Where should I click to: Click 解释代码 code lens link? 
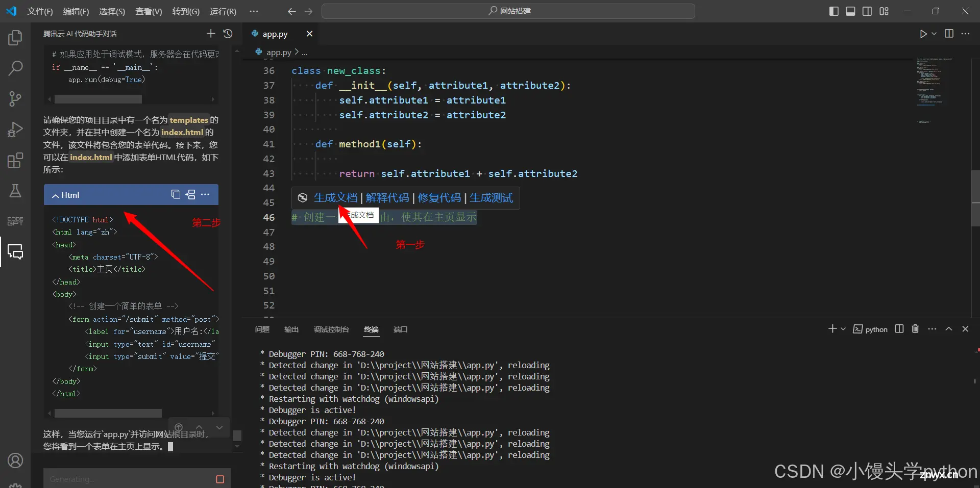[387, 198]
